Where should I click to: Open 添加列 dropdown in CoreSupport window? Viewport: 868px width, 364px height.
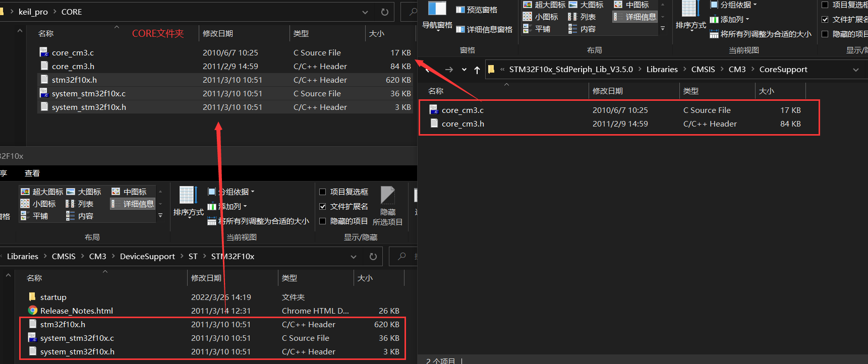730,19
